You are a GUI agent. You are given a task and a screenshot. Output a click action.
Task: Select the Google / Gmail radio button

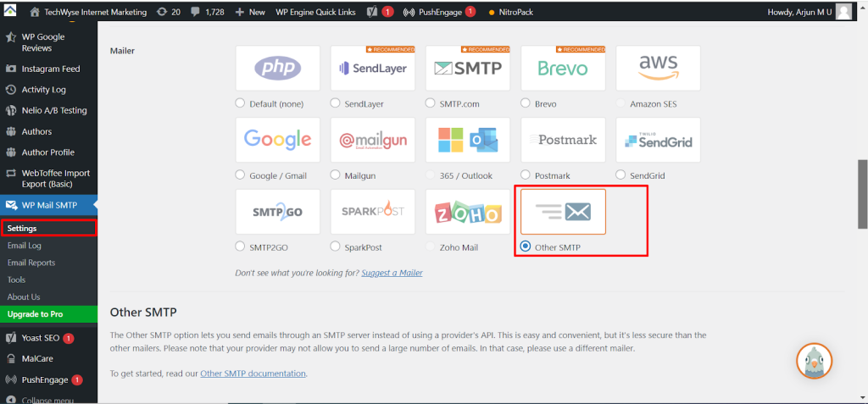pos(241,175)
